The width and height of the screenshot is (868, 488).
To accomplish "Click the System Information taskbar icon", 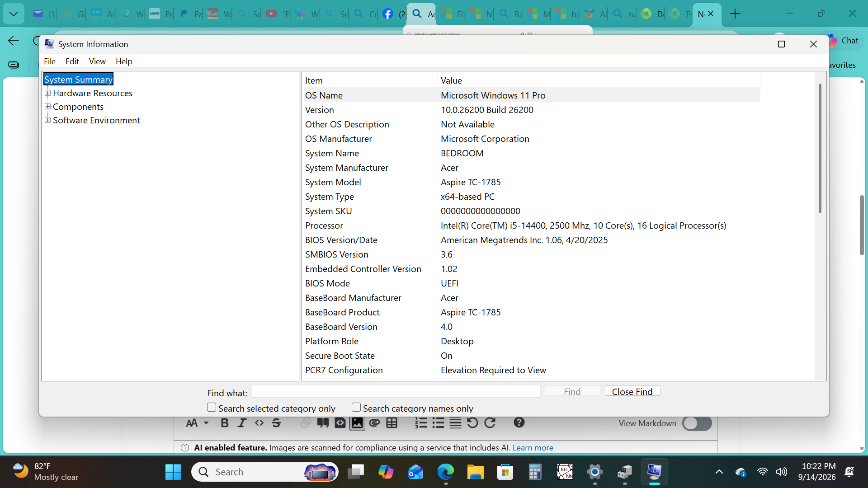I will [x=654, y=472].
